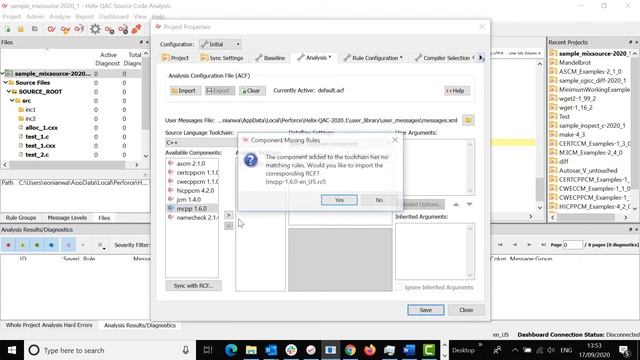640x360 pixels.
Task: Click the first red QA analyze icon
Action: tap(51, 29)
